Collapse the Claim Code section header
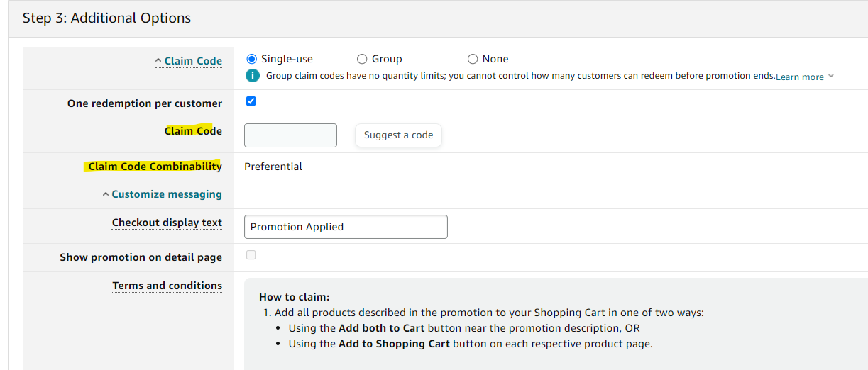 pos(188,61)
